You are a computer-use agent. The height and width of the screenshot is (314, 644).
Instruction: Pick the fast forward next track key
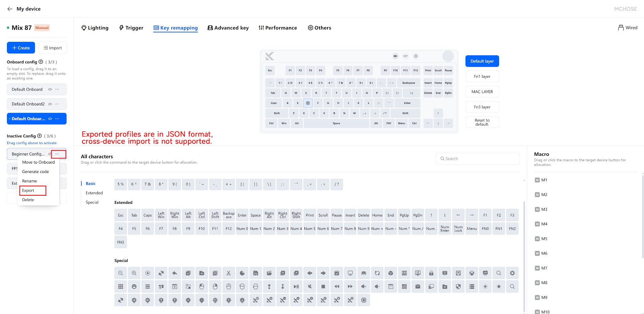click(x=350, y=287)
